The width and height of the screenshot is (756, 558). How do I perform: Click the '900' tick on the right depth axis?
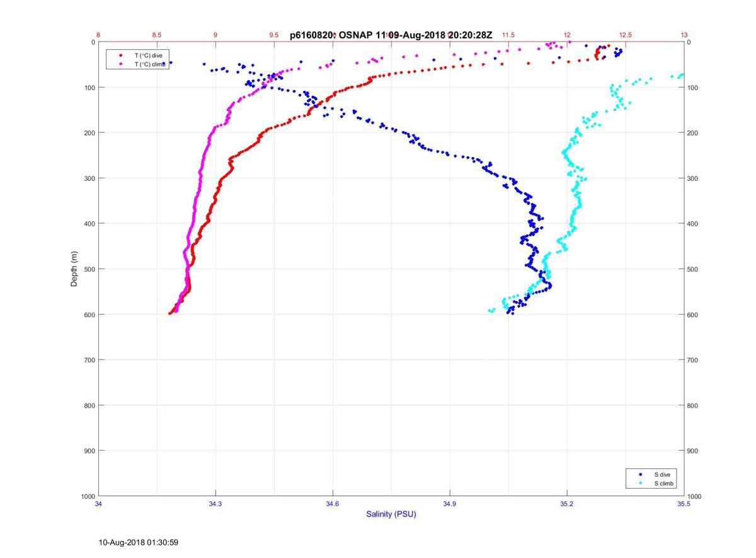694,451
